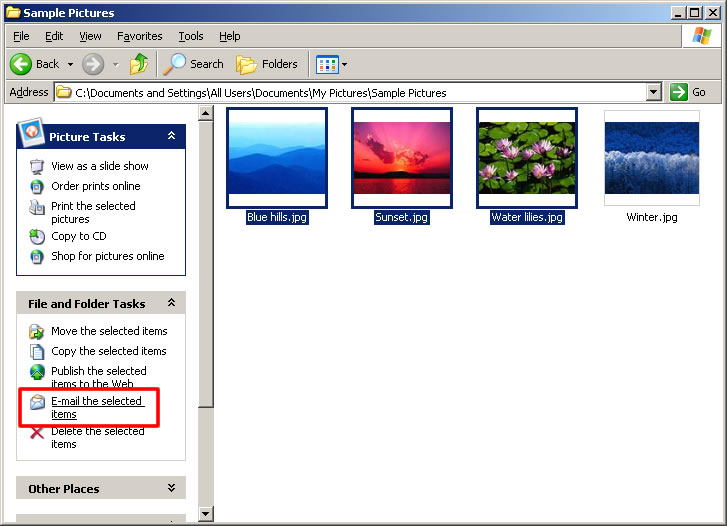Click the Up folder icon
The width and height of the screenshot is (727, 526).
click(x=139, y=64)
